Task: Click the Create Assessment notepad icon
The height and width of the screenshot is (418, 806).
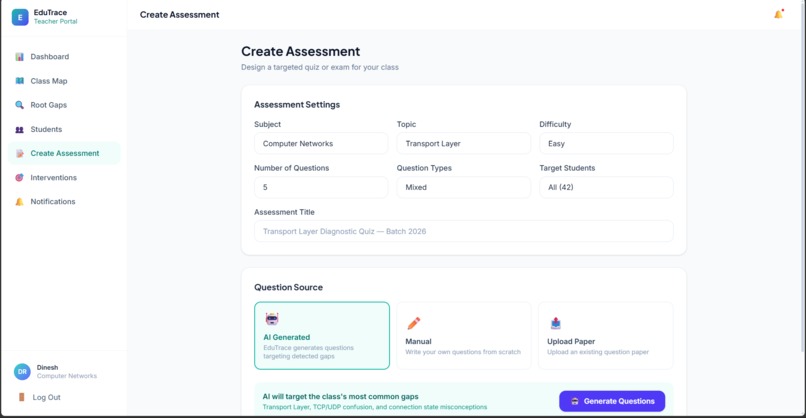Action: click(20, 153)
